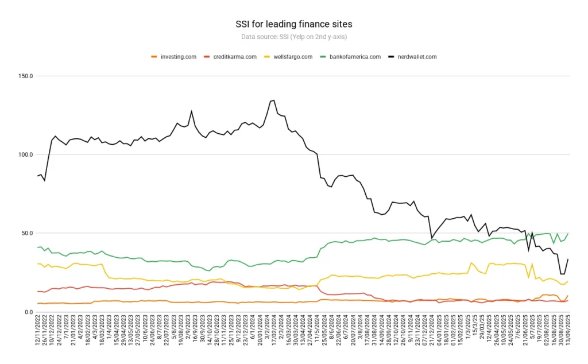Viewport: 588px width, 364px height.
Task: Select the bankofamerica.com legend label
Action: [355, 57]
